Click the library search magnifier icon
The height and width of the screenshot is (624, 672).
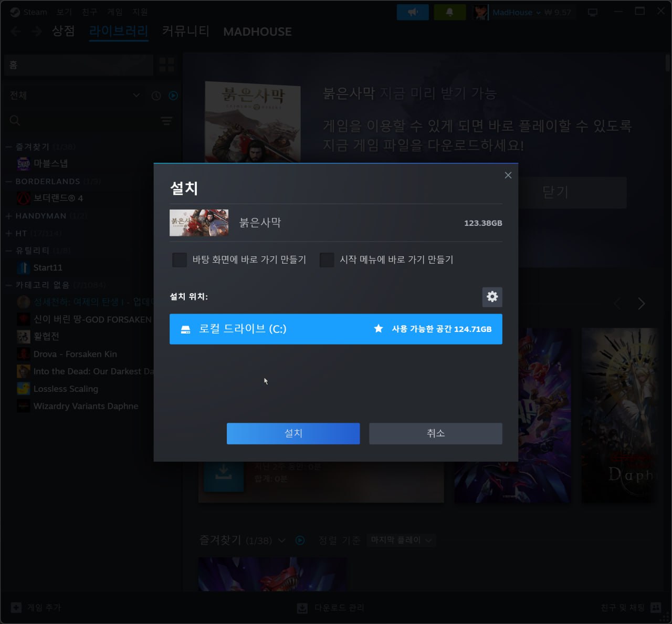click(15, 121)
